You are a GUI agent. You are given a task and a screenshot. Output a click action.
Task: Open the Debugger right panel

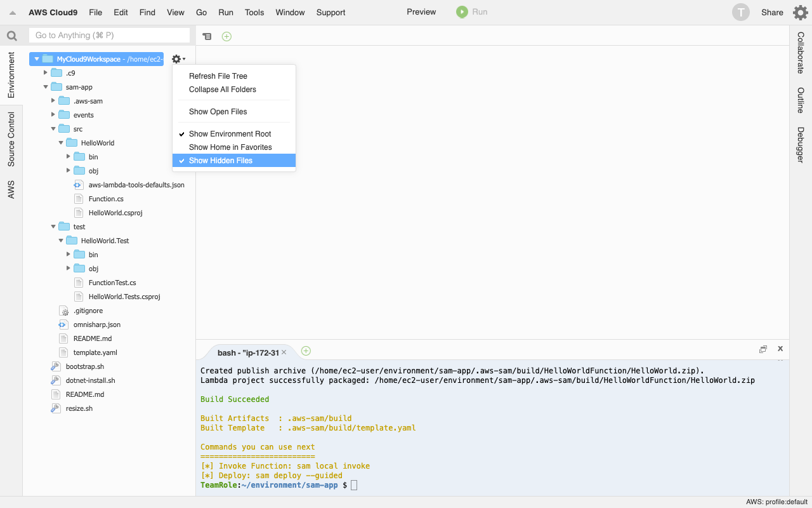pos(801,145)
